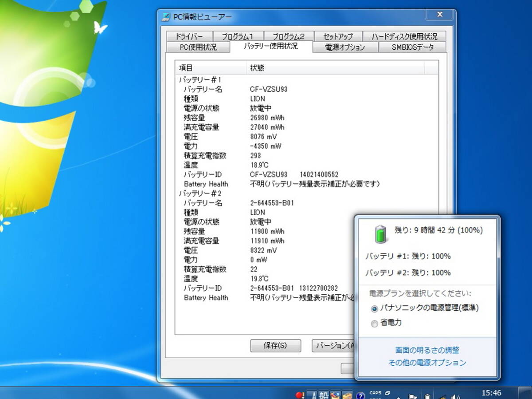The image size is (532, 399).
Task: Select the バッテリー#2 heading row
Action: pyautogui.click(x=200, y=194)
